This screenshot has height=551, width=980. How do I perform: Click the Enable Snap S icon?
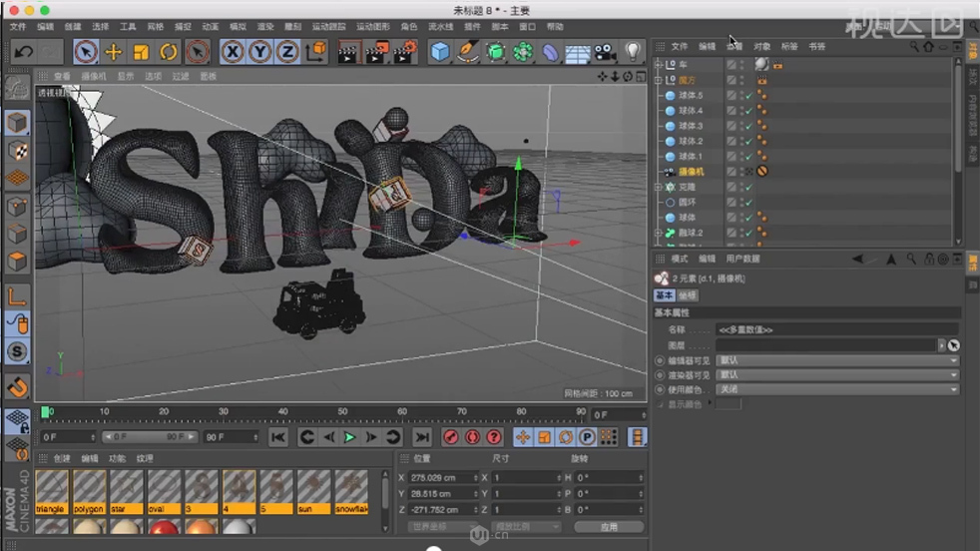17,352
